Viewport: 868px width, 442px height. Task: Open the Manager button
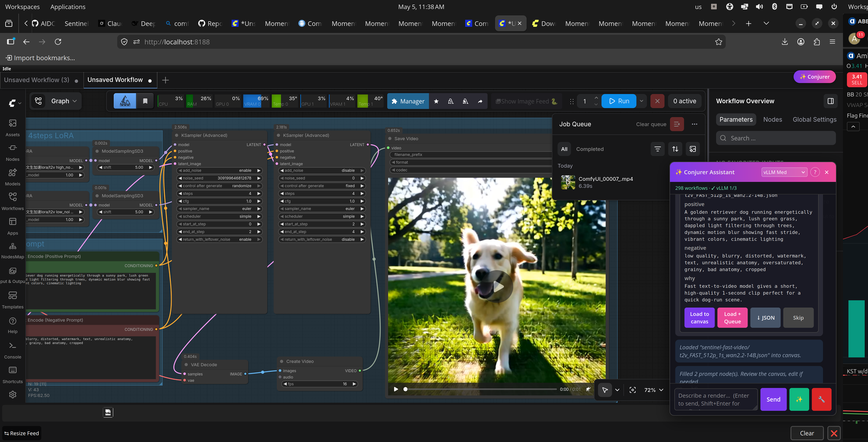click(408, 101)
